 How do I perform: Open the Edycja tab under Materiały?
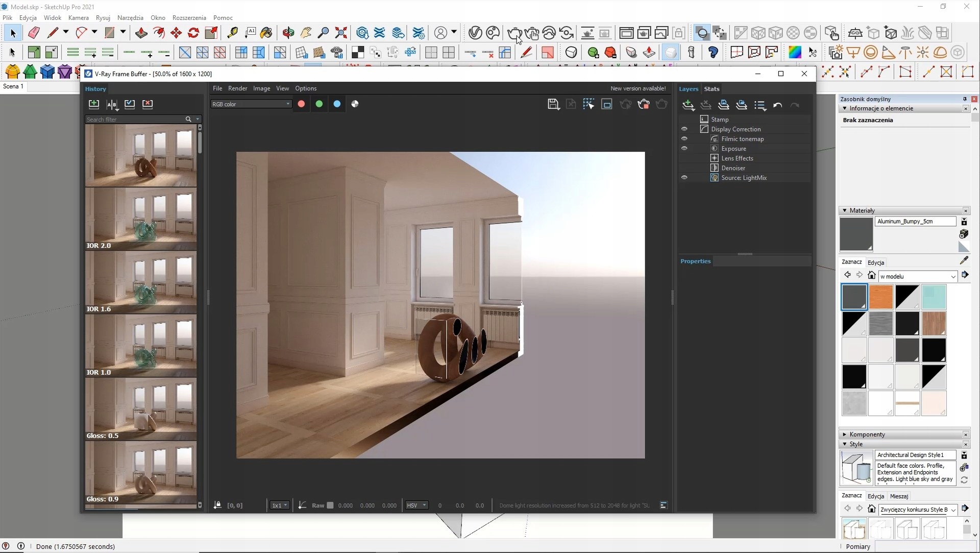point(875,262)
